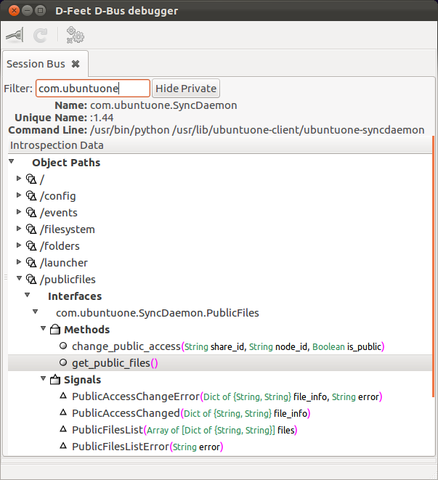Click the orange vertical scrollbar

433,266
